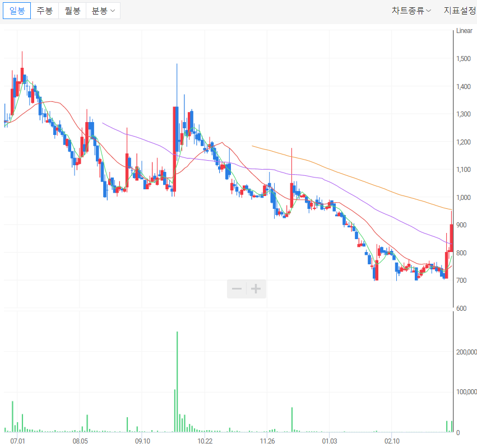The height and width of the screenshot is (448, 477).
Task: Click the 11.26 date label
Action: click(267, 441)
